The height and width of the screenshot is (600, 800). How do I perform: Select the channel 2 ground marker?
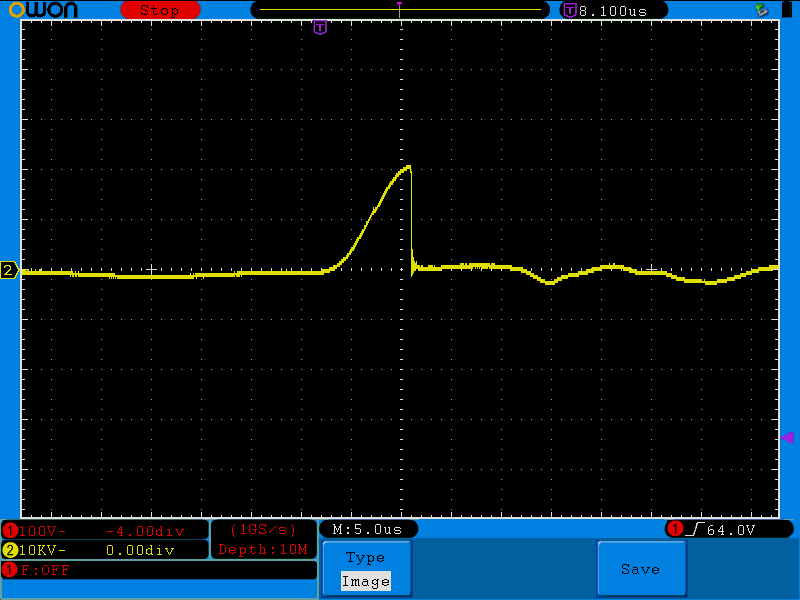tap(9, 270)
